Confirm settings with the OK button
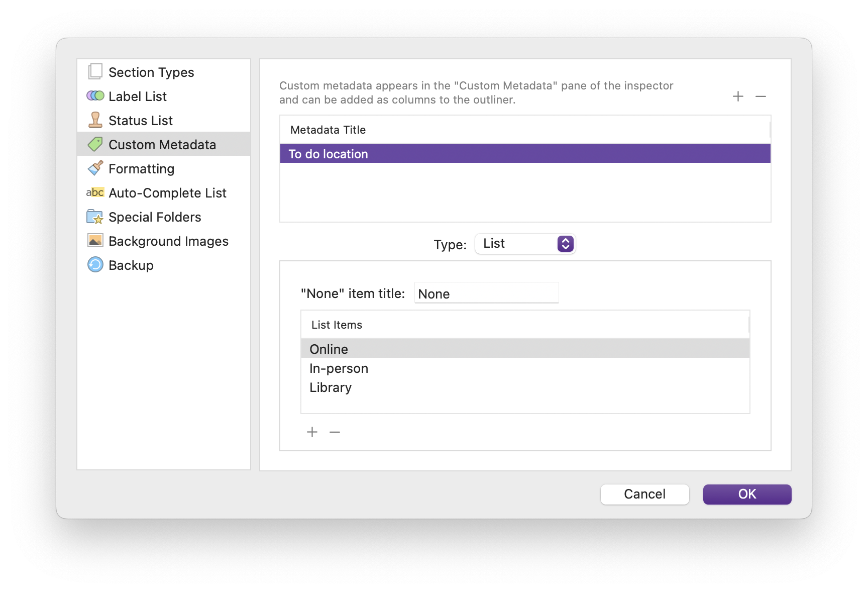 coord(747,494)
